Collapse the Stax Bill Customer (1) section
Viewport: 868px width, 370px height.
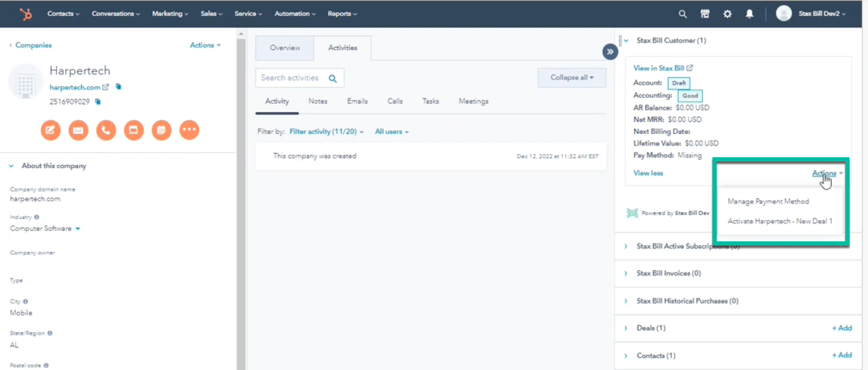tap(626, 41)
